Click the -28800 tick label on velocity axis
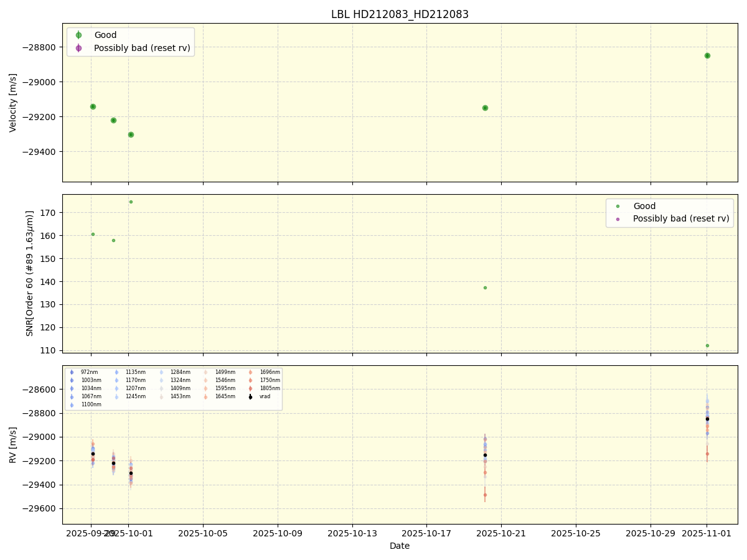747x560 pixels. [x=40, y=47]
